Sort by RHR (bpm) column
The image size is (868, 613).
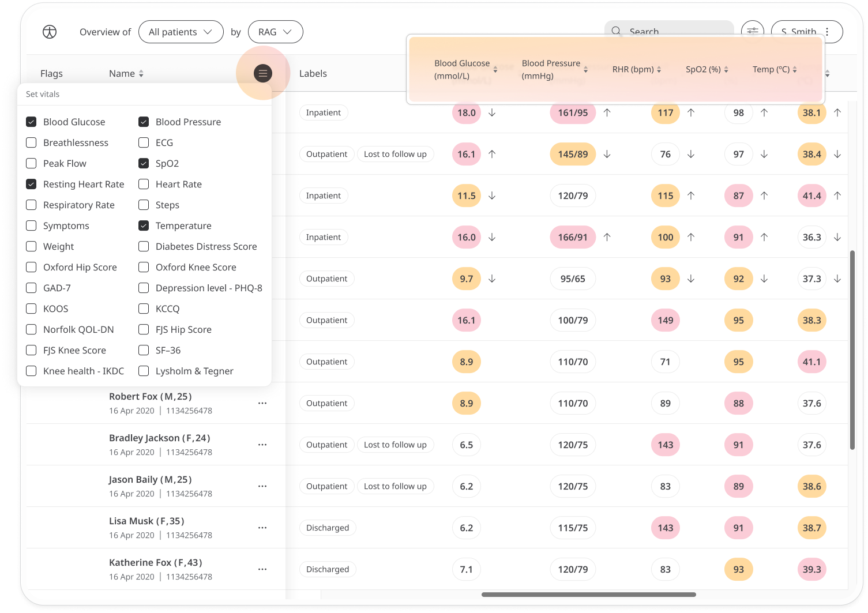(x=659, y=69)
